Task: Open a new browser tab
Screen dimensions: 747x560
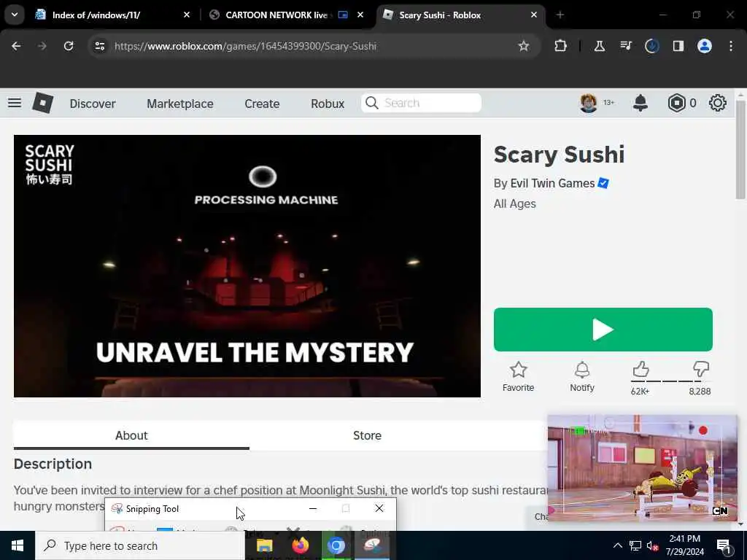Action: [x=560, y=15]
